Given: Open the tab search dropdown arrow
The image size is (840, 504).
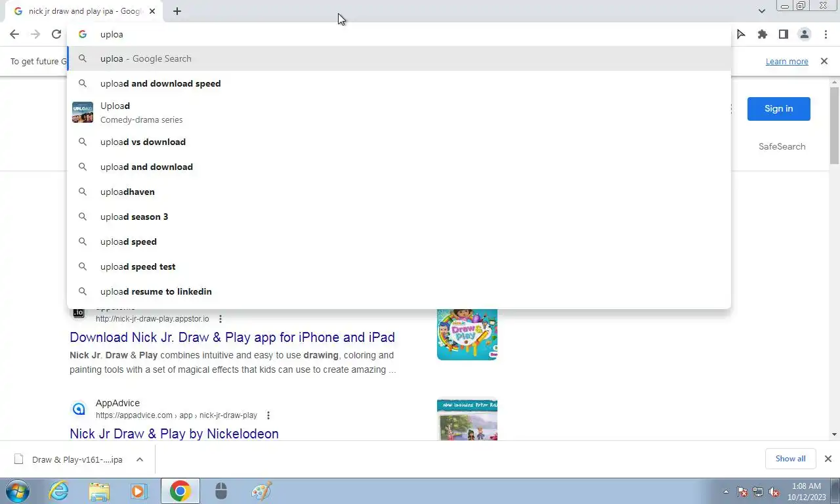Looking at the screenshot, I should click(x=761, y=11).
